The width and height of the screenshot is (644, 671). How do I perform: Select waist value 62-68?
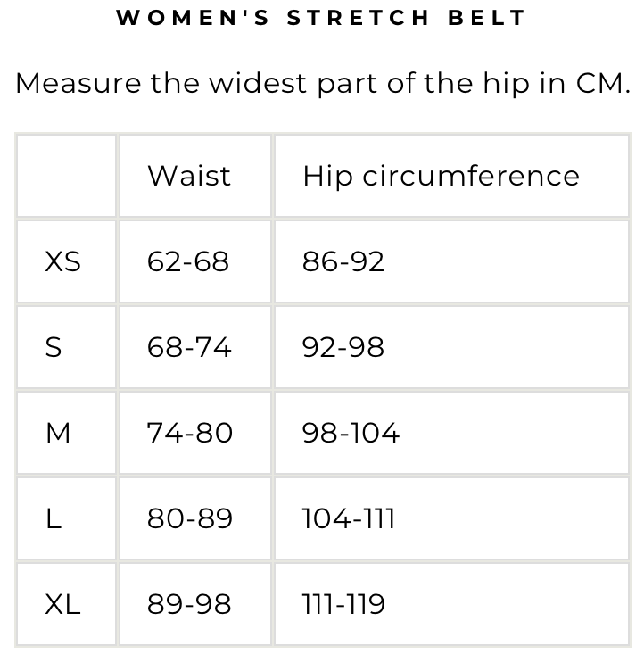[188, 261]
